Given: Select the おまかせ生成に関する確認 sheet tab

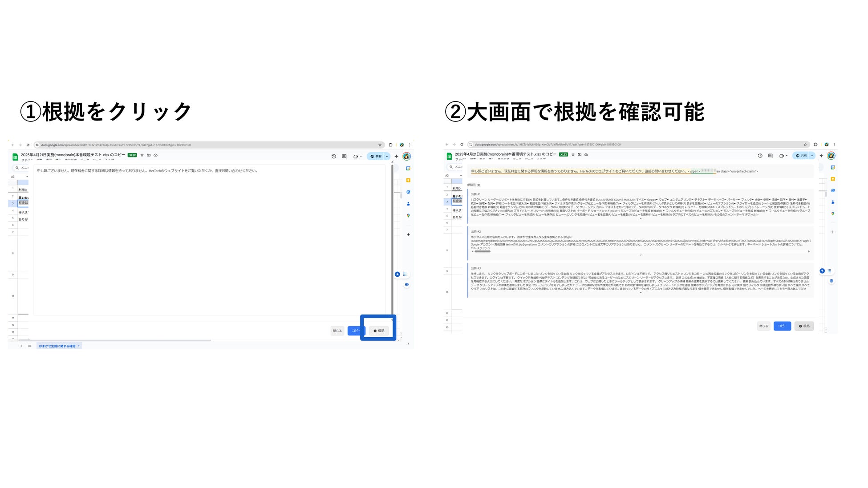Looking at the screenshot, I should pyautogui.click(x=57, y=346).
